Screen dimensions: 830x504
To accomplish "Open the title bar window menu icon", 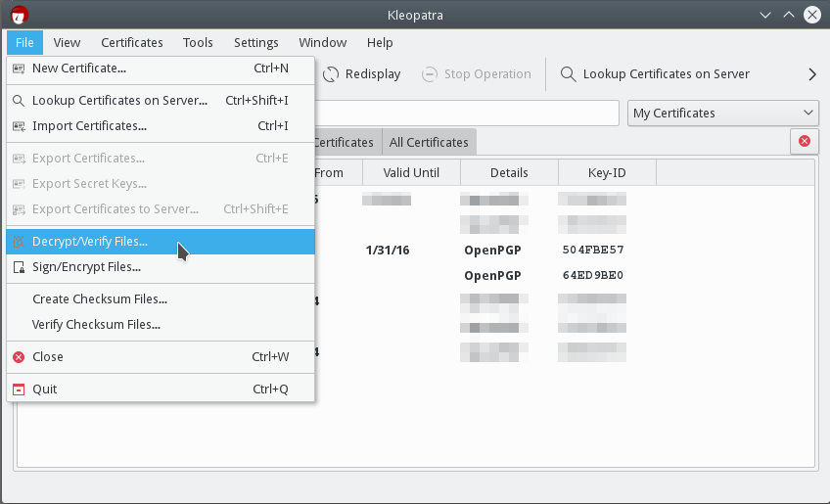I will [19, 15].
